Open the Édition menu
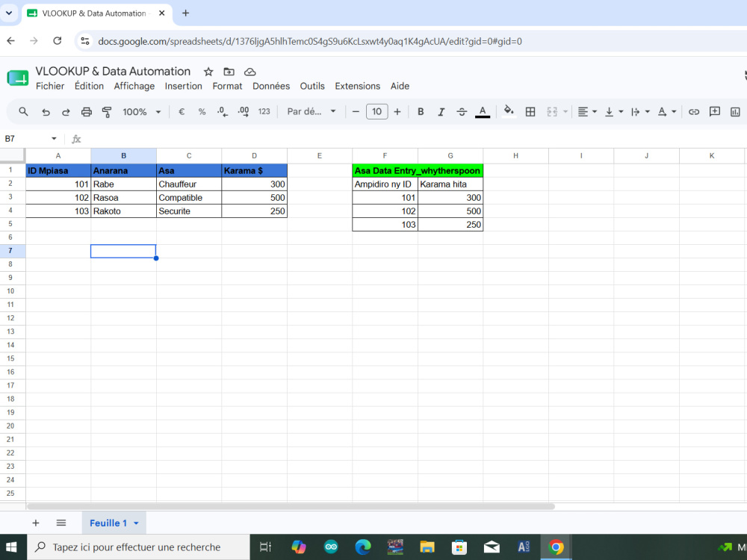747x560 pixels. (89, 86)
